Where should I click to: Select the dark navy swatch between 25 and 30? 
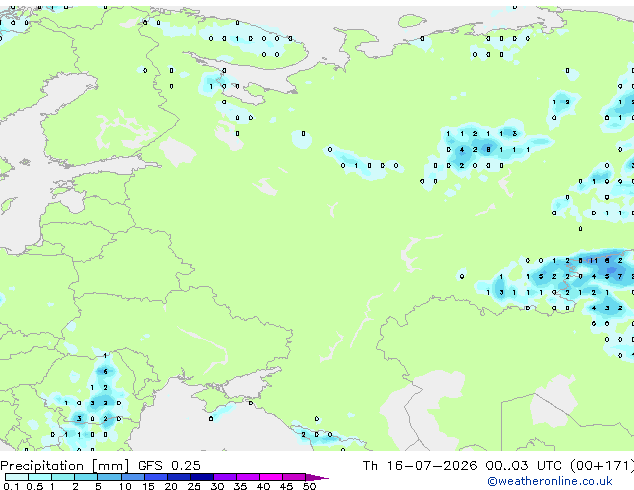pos(202,477)
